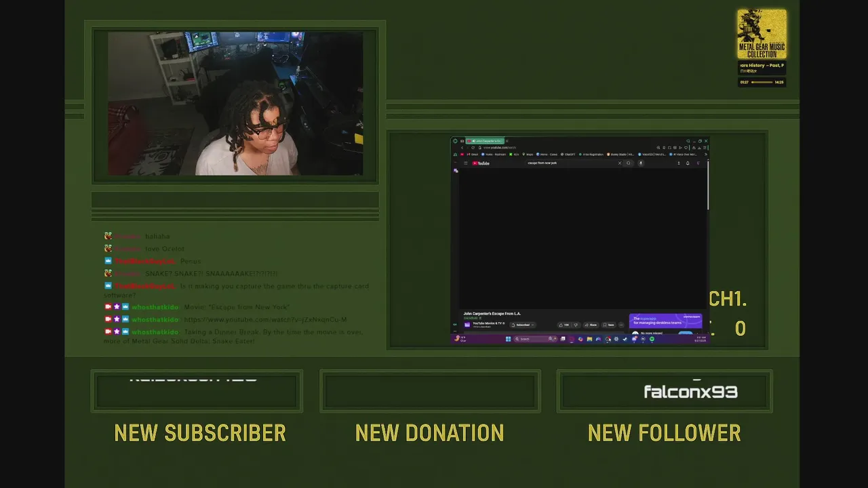This screenshot has height=488, width=868.
Task: Click the captured taskbar clock
Action: tap(700, 339)
